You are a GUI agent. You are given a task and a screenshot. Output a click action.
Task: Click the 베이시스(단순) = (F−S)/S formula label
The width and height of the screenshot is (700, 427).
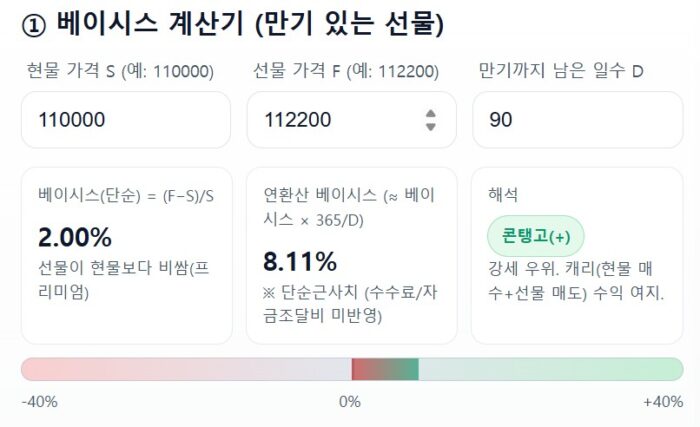pos(125,195)
